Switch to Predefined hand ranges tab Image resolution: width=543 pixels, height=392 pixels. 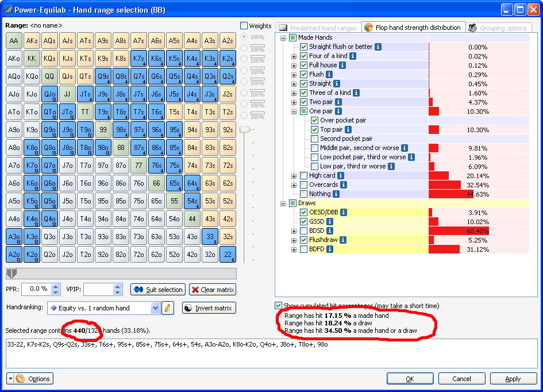coord(318,28)
